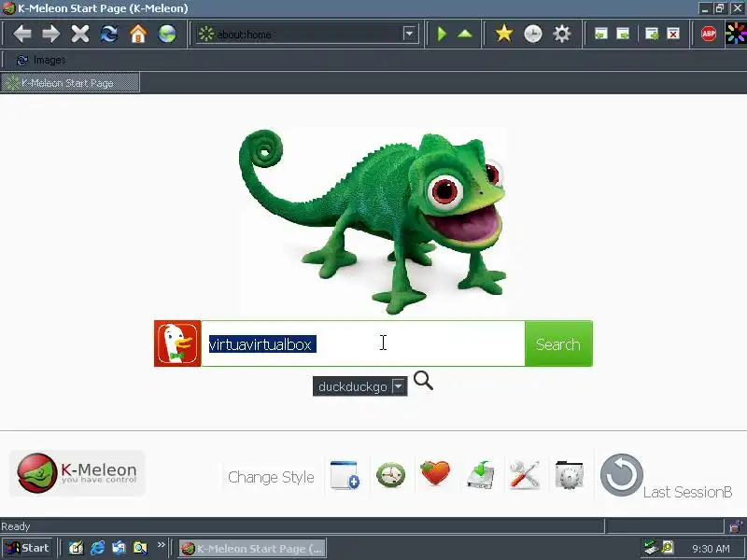Go forward with the Forward arrow
Image resolution: width=747 pixels, height=560 pixels.
[51, 34]
